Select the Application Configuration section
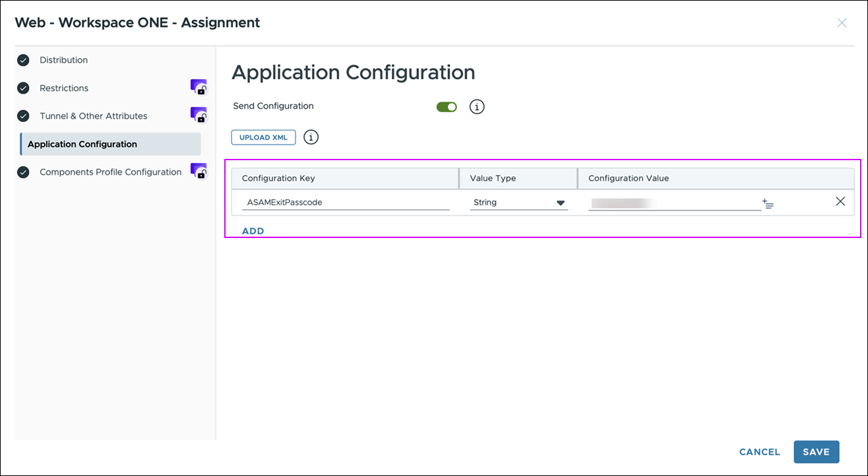Viewport: 868px width, 476px height. 110,144
